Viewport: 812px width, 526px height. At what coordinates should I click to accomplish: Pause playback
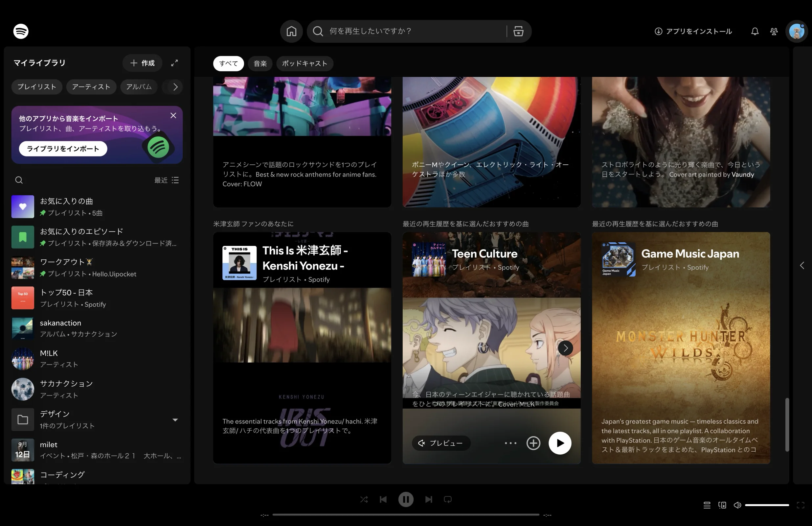406,499
